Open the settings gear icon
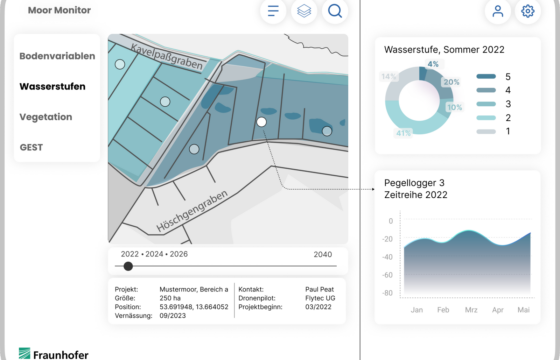This screenshot has height=360, width=560. click(528, 11)
